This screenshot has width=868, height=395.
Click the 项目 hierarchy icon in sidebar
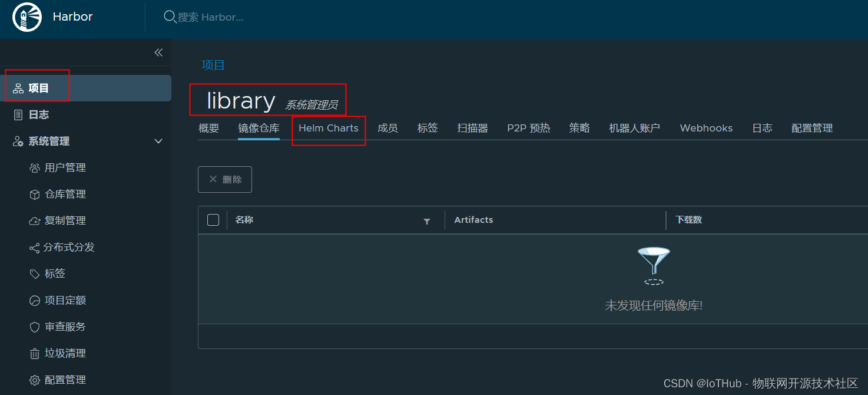pyautogui.click(x=18, y=88)
